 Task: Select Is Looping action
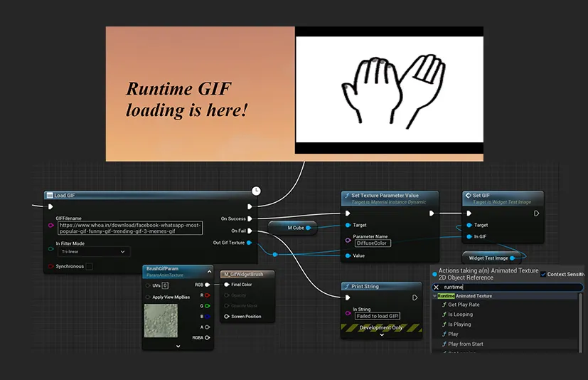(461, 315)
